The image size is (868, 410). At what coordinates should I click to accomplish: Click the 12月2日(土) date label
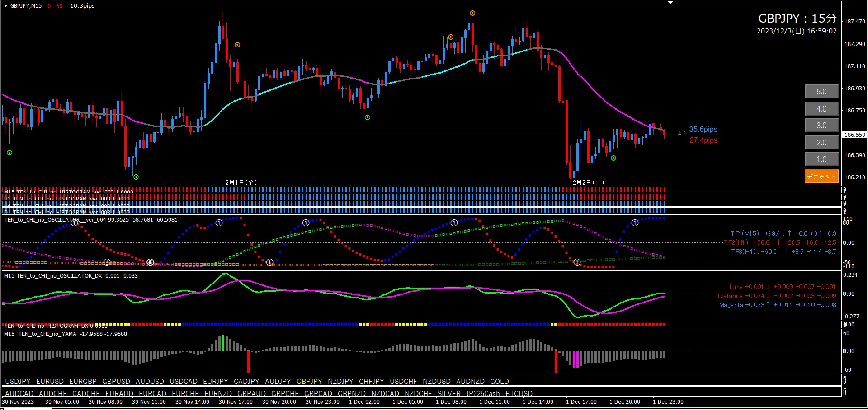(x=587, y=182)
